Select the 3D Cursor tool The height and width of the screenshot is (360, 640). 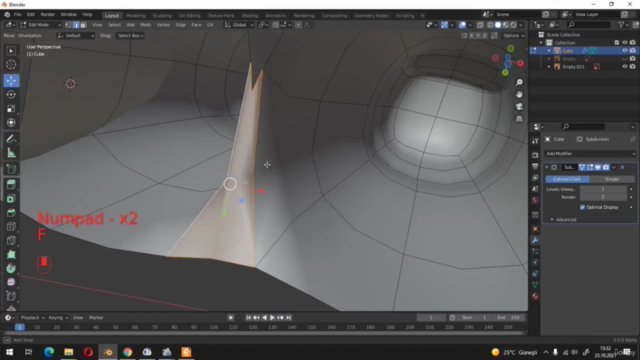pyautogui.click(x=11, y=64)
